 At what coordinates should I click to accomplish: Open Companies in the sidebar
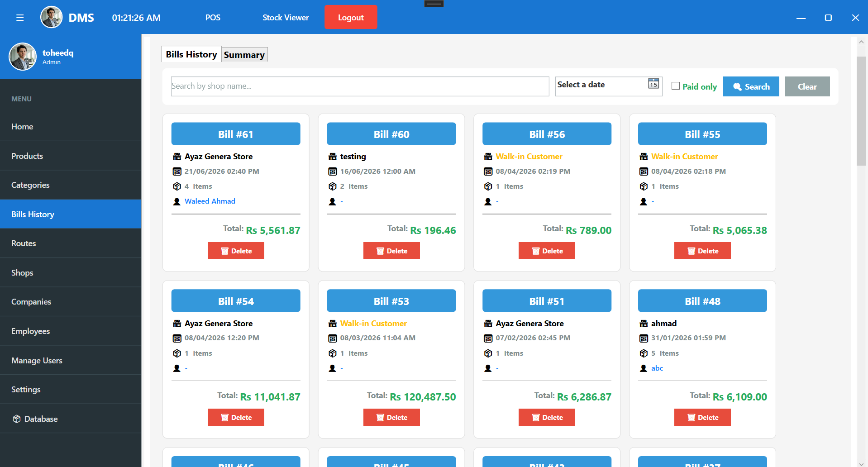pyautogui.click(x=71, y=302)
